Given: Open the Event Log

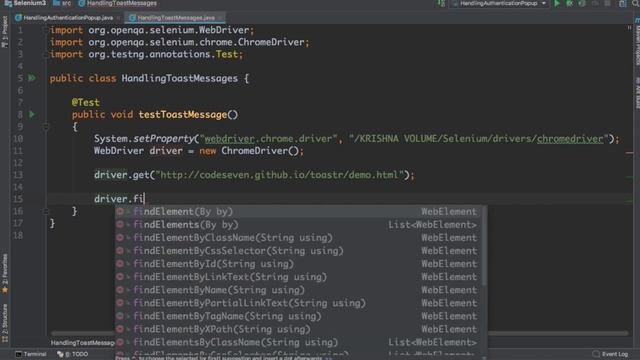Looking at the screenshot, I should coord(610,354).
